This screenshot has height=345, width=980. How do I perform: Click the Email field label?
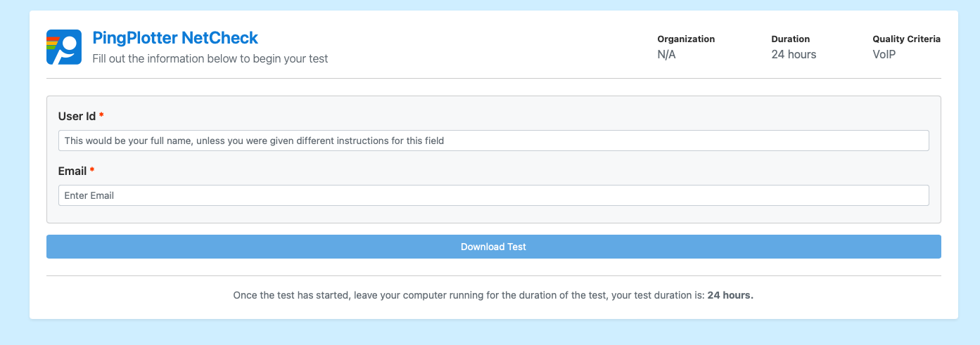point(72,171)
